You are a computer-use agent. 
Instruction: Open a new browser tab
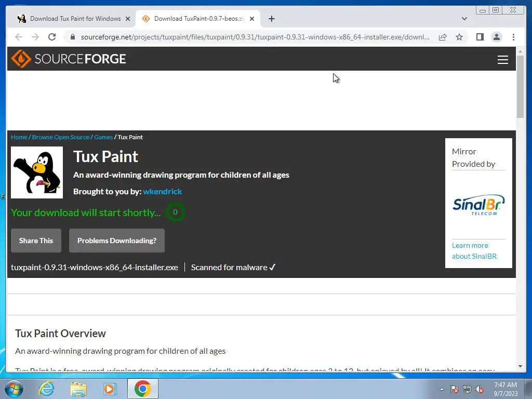(x=271, y=19)
